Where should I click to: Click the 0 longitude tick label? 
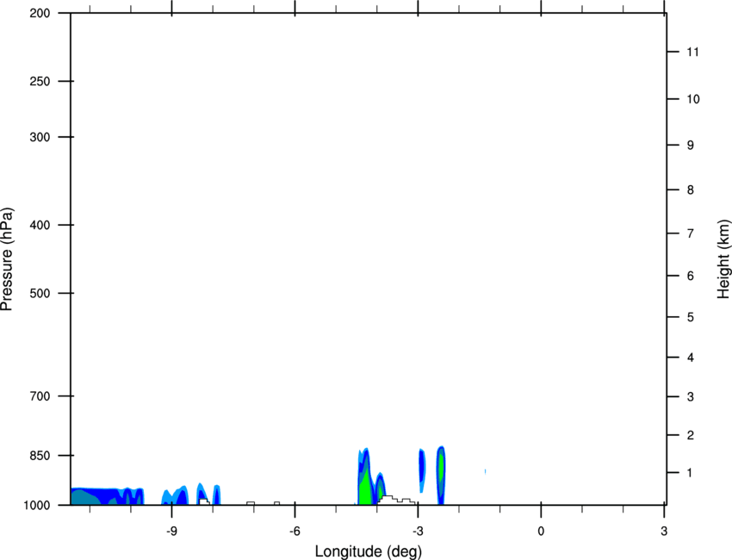click(541, 532)
